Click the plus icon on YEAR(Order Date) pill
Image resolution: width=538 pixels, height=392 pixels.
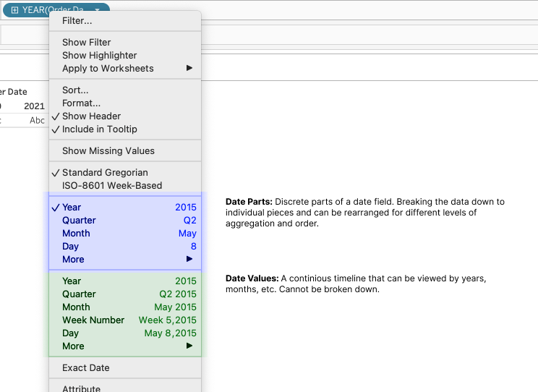pyautogui.click(x=14, y=9)
